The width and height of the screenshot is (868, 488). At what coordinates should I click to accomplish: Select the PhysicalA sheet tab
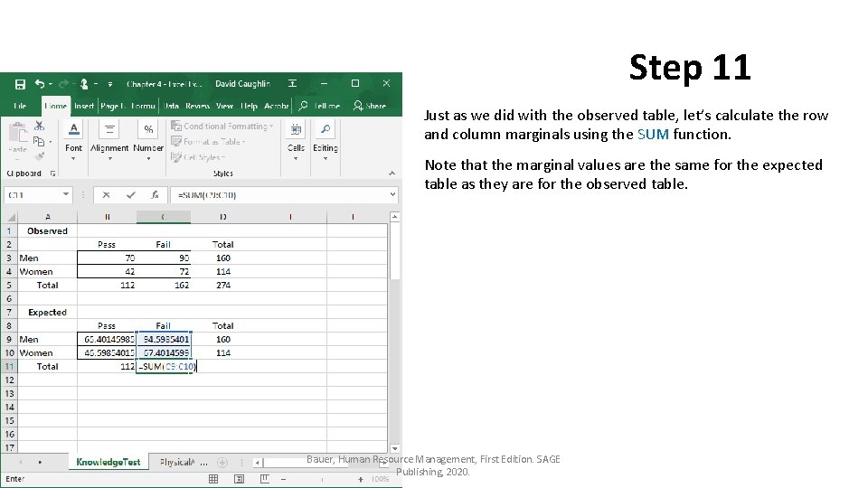(176, 462)
